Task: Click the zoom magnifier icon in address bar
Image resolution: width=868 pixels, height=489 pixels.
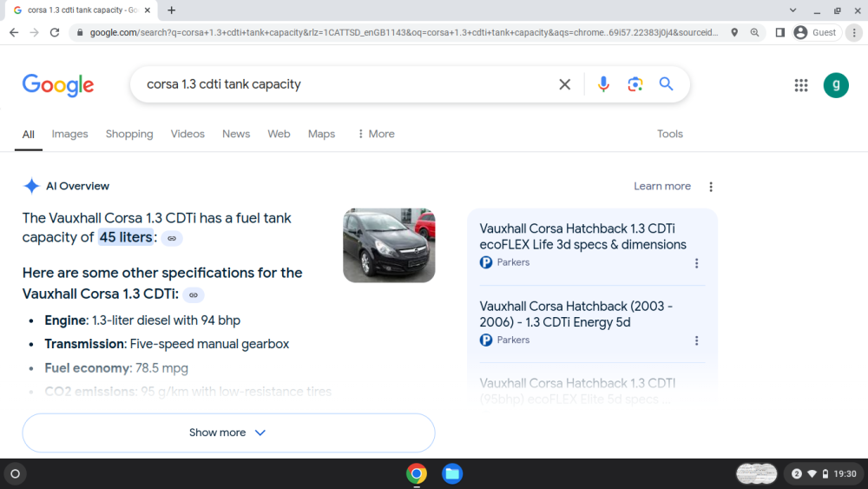Action: pos(754,33)
